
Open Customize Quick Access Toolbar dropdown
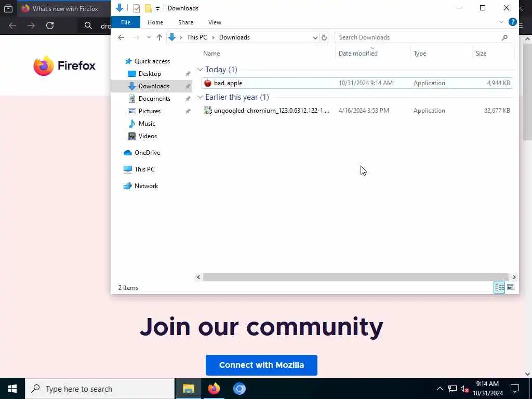pos(157,8)
